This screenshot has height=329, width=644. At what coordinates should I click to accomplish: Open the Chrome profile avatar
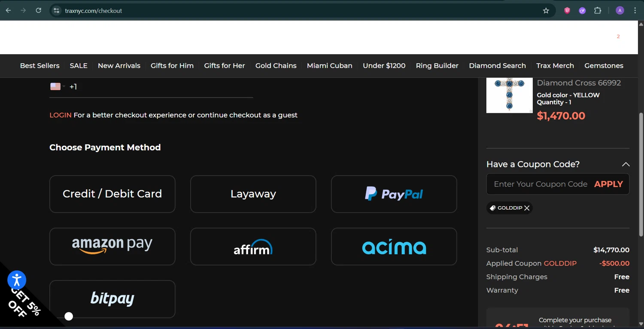tap(620, 11)
